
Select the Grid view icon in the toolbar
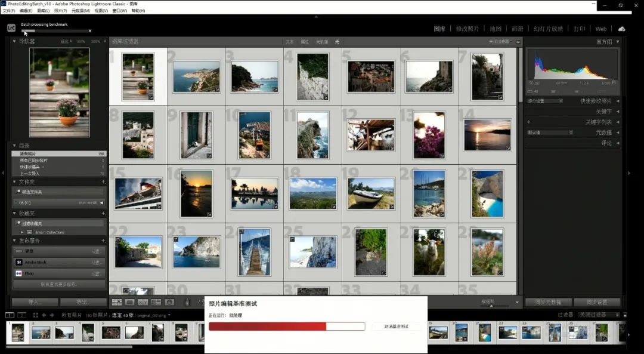pos(117,303)
